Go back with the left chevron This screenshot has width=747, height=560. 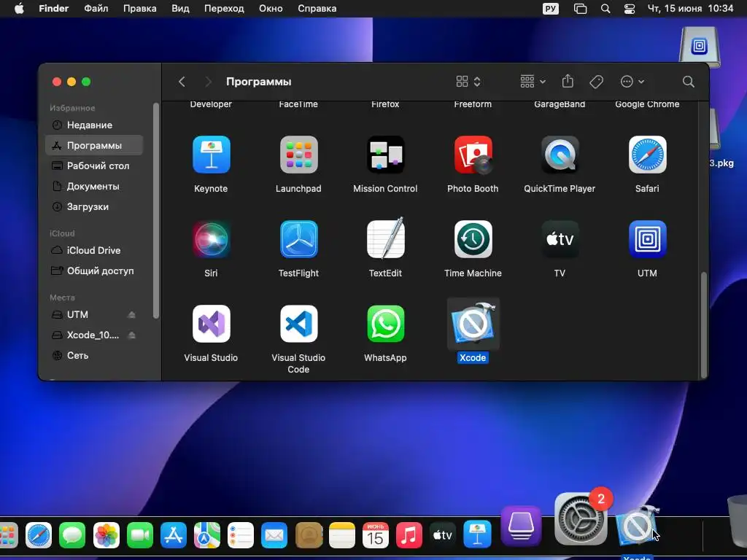[182, 82]
